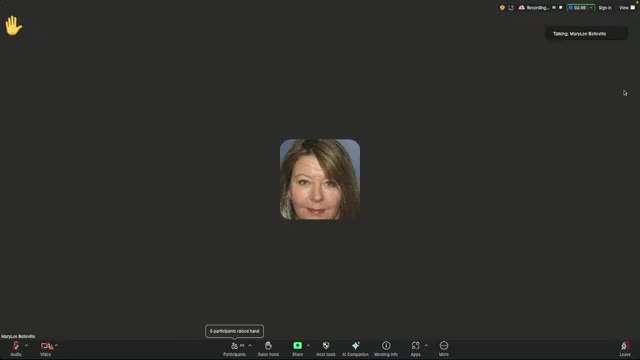
Task: Start screen Share
Action: (x=298, y=349)
